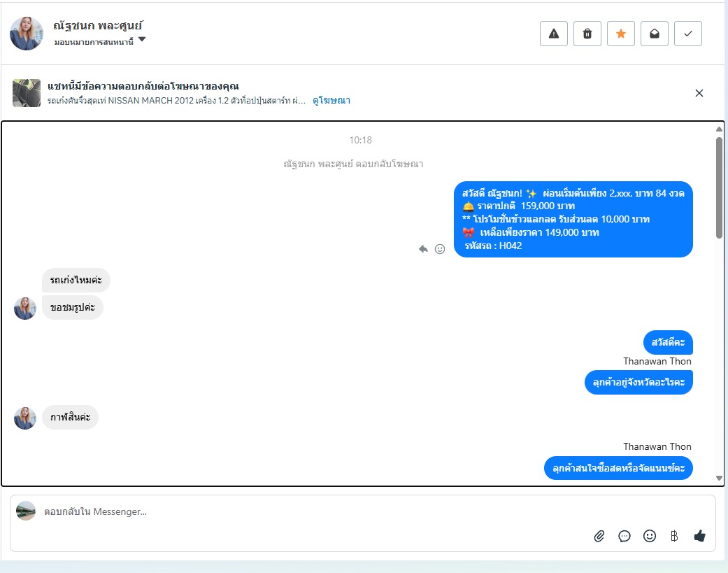The image size is (728, 573).
Task: Mark conversation done with checkmark
Action: [687, 34]
